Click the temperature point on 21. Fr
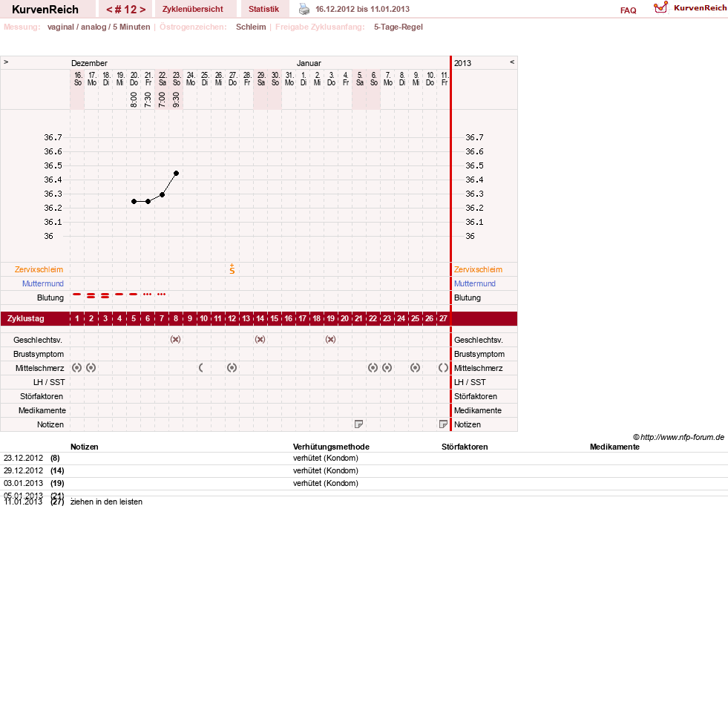The width and height of the screenshot is (728, 713). coord(148,202)
